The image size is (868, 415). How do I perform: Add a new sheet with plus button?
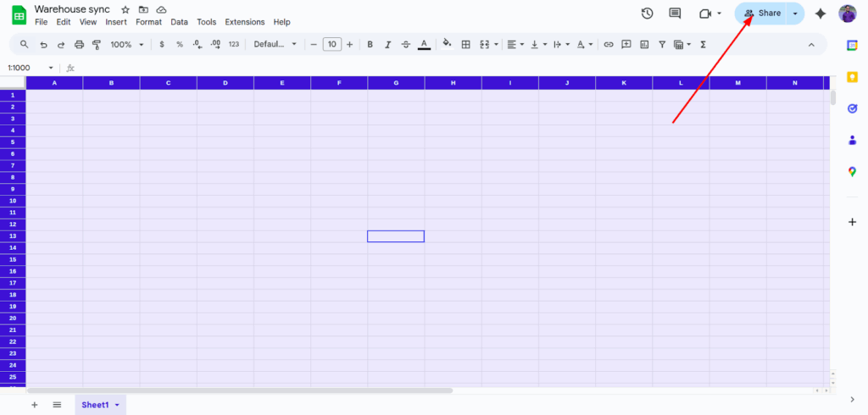pos(35,405)
